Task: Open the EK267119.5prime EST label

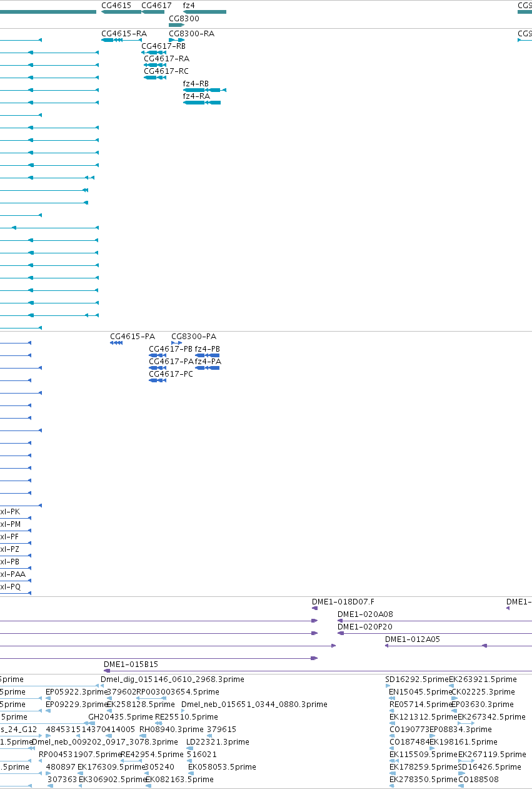Action: point(493,755)
